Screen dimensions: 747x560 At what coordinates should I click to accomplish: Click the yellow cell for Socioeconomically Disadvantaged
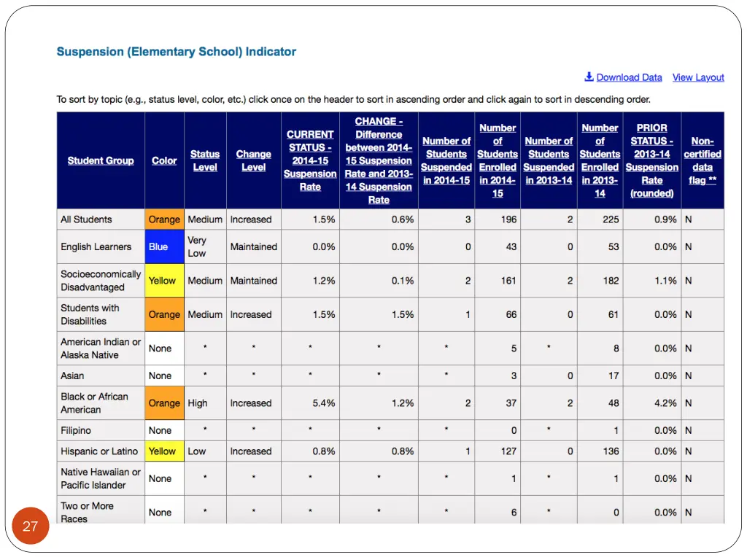point(164,281)
